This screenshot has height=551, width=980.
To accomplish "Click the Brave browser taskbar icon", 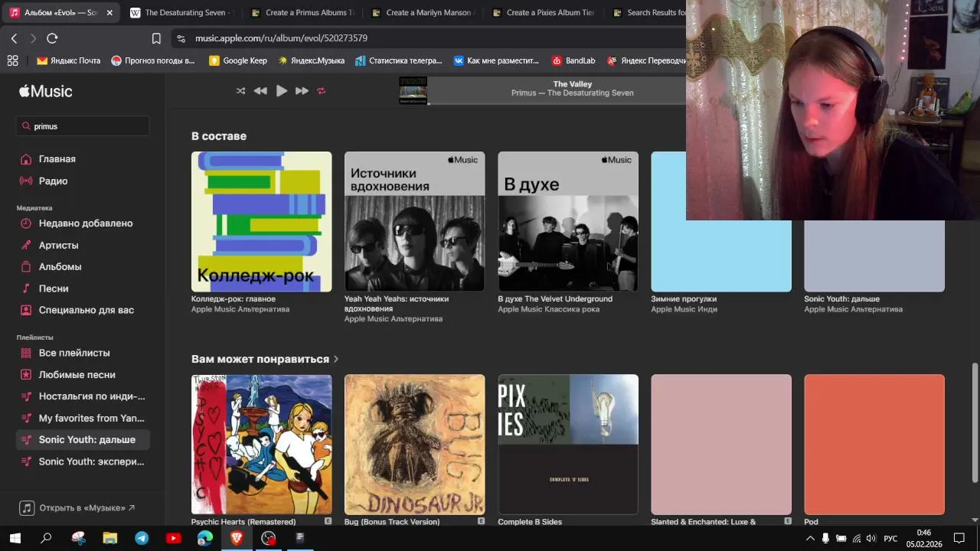I will 236,538.
